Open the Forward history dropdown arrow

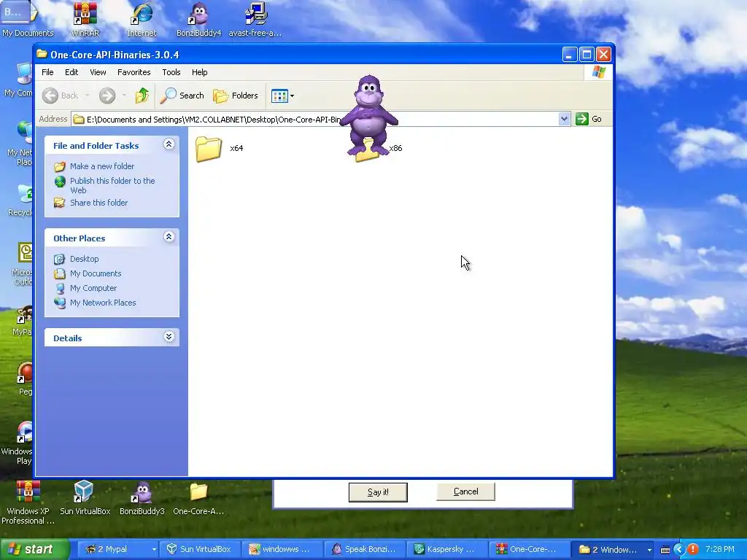click(x=124, y=96)
